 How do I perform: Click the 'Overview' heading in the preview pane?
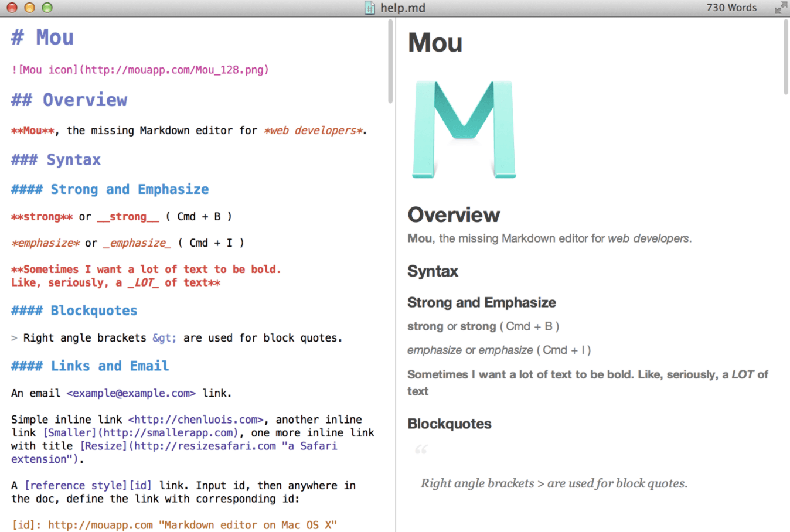[454, 214]
